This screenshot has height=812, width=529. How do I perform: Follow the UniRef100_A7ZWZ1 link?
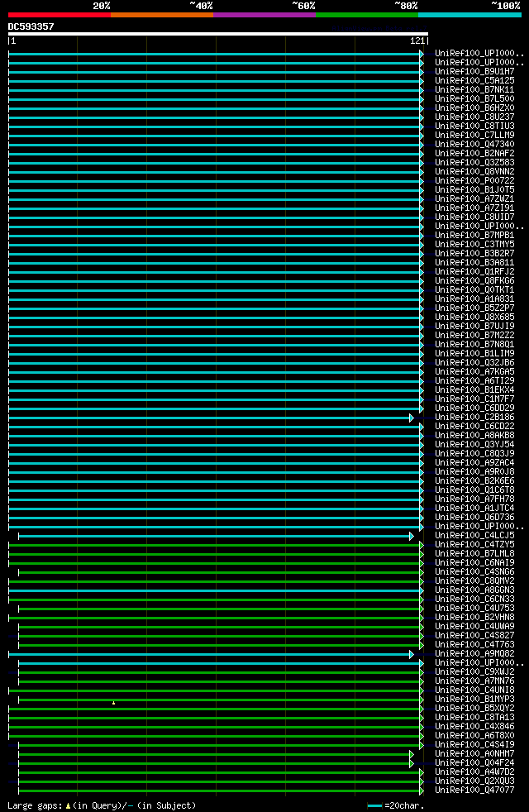[x=474, y=198]
